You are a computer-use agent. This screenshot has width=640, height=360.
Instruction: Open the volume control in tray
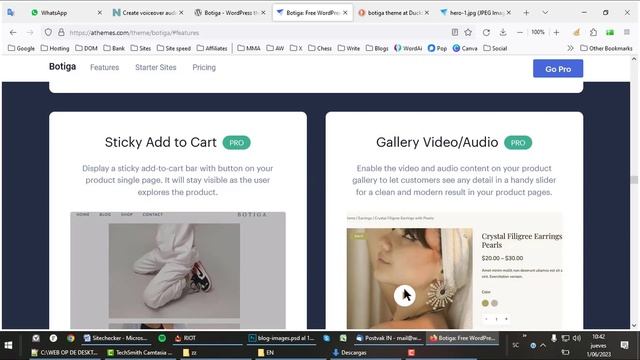pyautogui.click(x=577, y=338)
